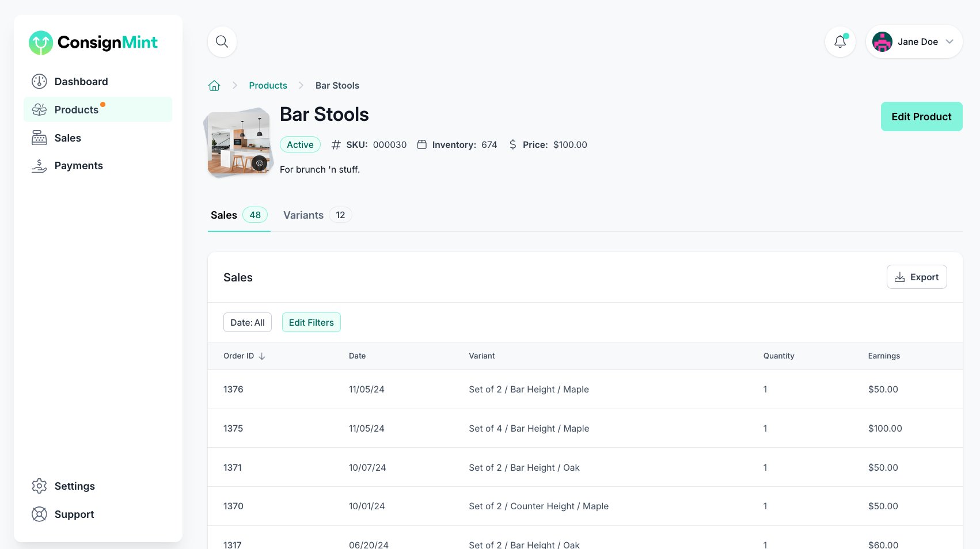Click the Active status badge
Image resolution: width=980 pixels, height=549 pixels.
click(300, 144)
